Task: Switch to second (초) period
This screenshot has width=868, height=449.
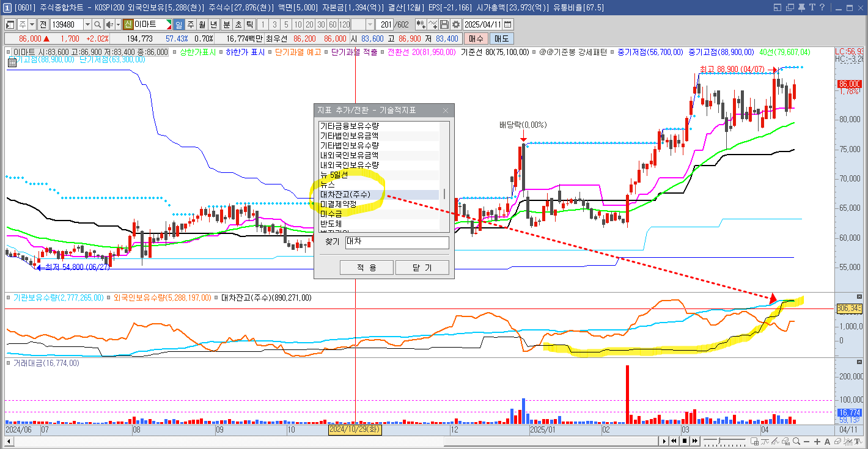Action: pos(238,24)
